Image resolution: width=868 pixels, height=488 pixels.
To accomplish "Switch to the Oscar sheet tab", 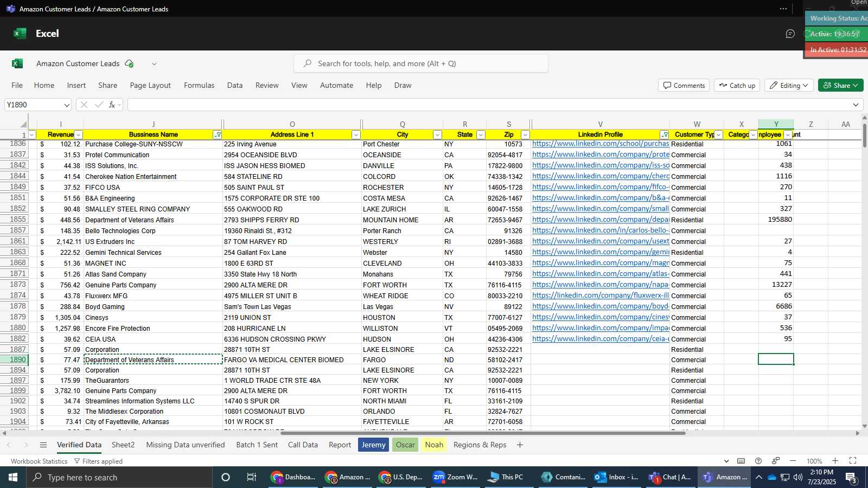I will point(405,445).
